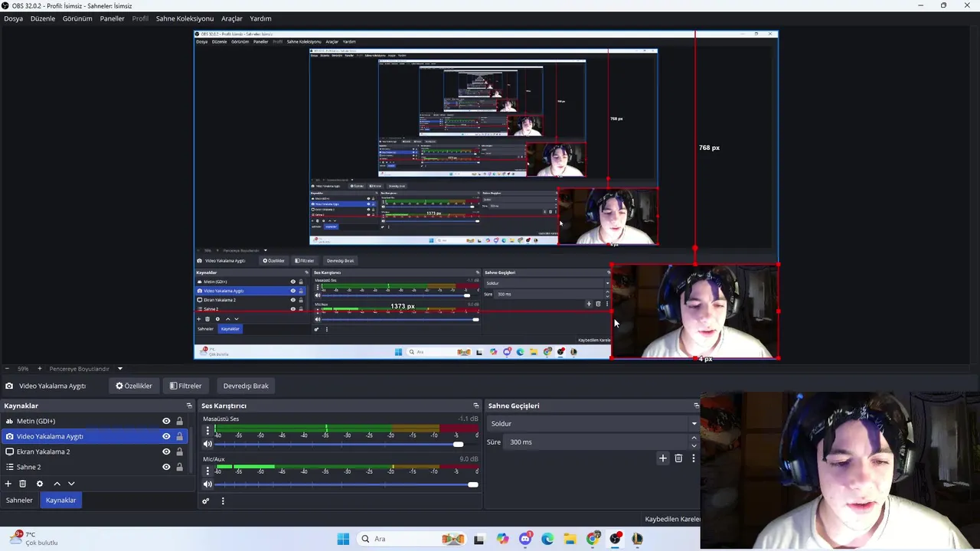The height and width of the screenshot is (551, 980).
Task: Open the Düzenle menu
Action: 43,18
